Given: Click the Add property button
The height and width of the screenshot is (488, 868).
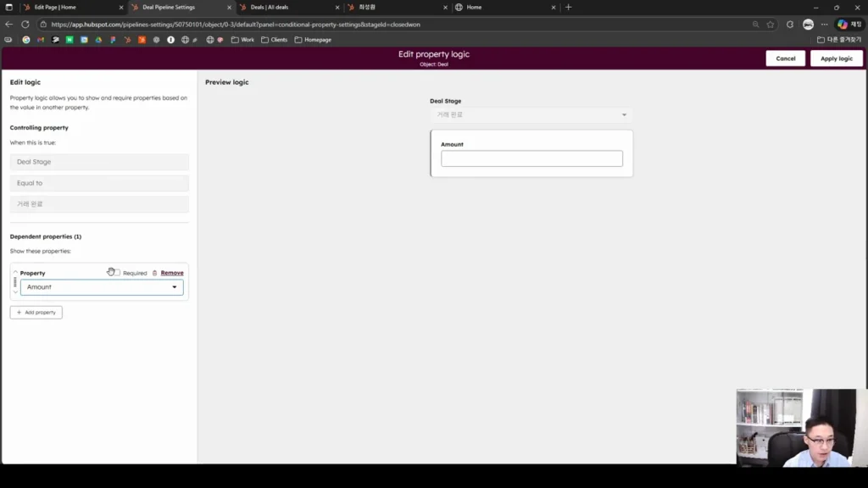Looking at the screenshot, I should pyautogui.click(x=36, y=312).
